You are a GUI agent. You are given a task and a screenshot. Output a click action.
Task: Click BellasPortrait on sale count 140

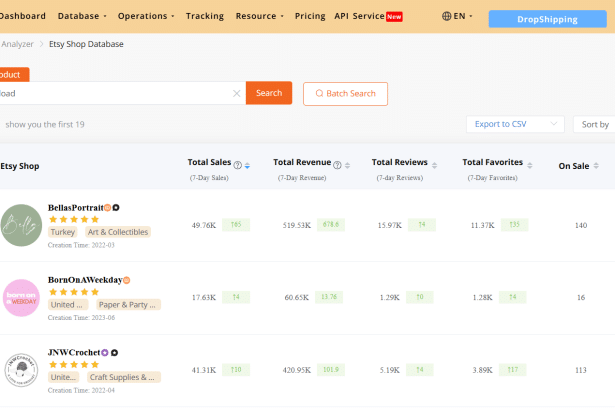pyautogui.click(x=581, y=225)
